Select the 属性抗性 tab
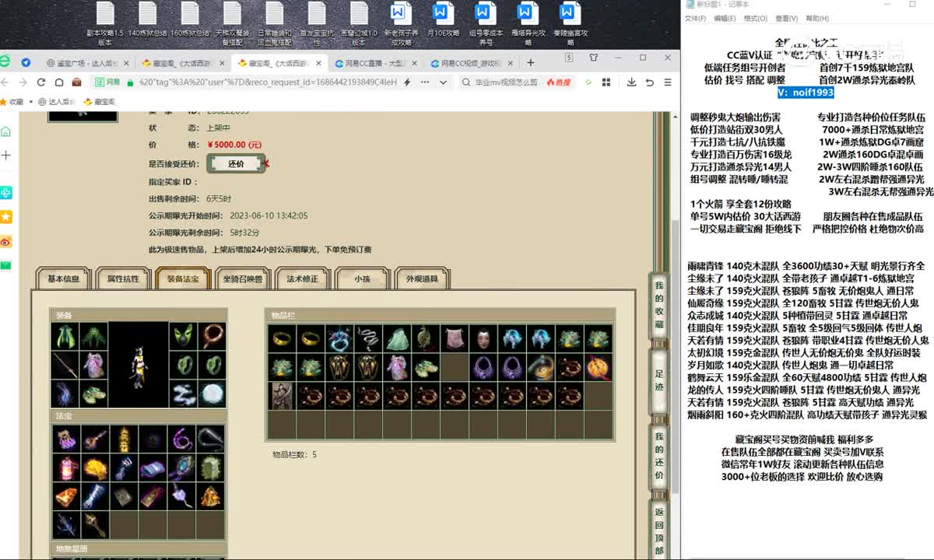 [123, 278]
